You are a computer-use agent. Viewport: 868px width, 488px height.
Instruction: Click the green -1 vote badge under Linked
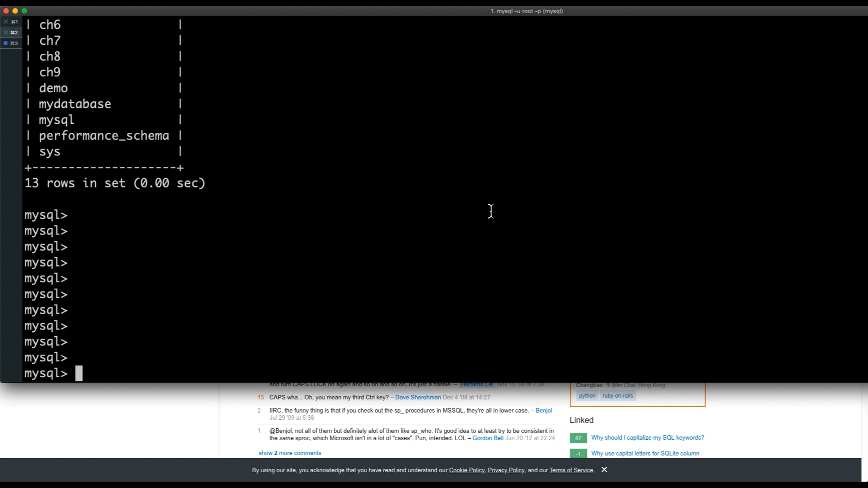click(x=578, y=454)
